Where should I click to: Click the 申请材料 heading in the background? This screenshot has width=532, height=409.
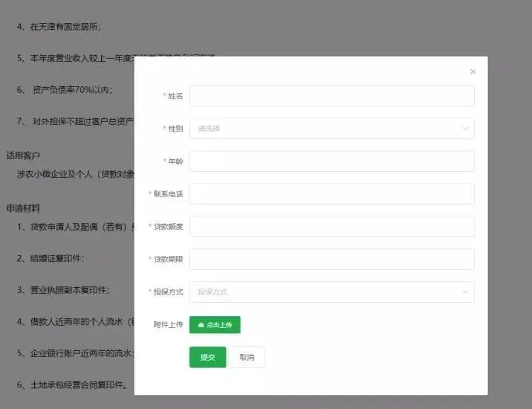tap(23, 207)
